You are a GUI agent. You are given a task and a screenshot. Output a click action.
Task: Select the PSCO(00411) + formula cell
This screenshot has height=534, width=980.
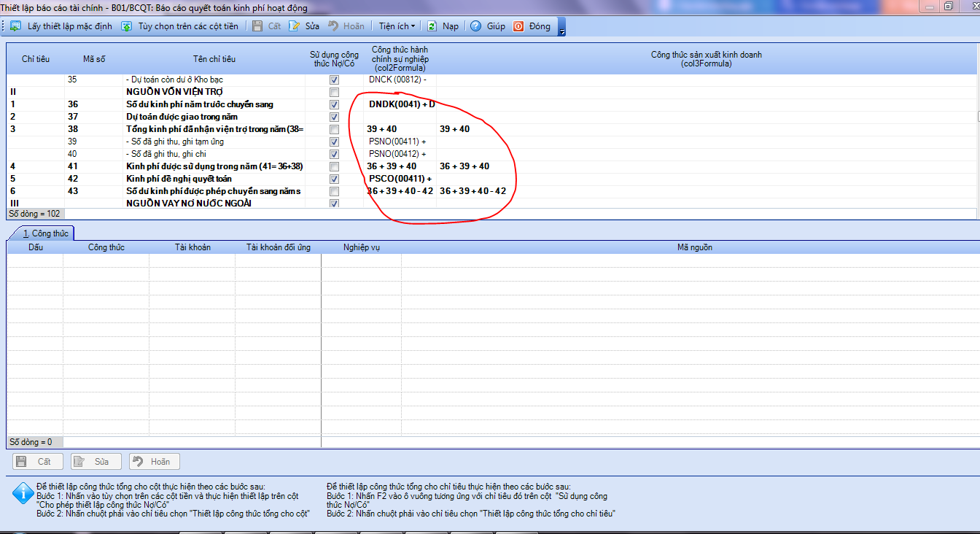click(400, 179)
